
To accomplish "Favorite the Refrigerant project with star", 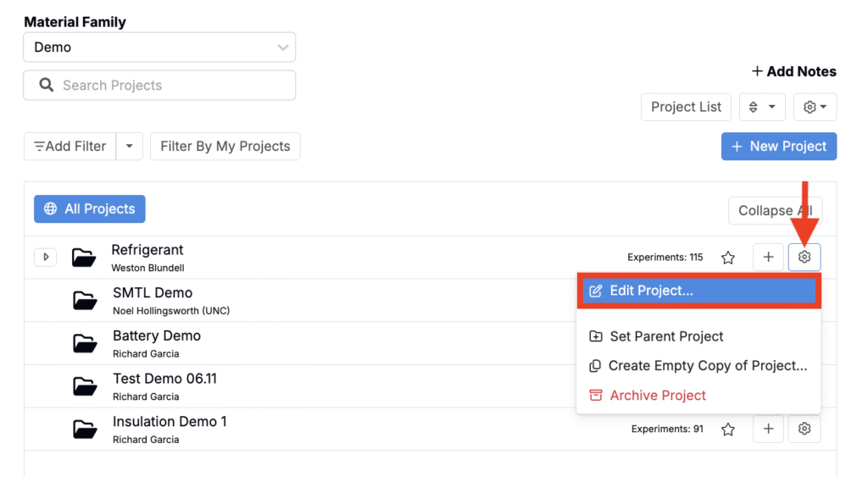I will (x=728, y=258).
